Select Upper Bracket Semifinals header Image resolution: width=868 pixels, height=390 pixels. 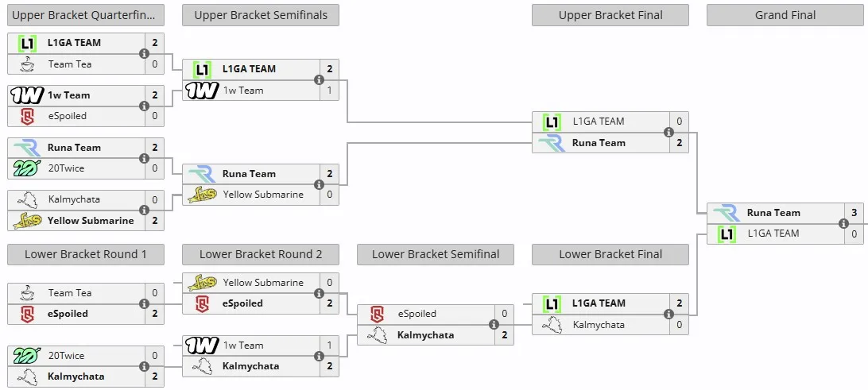pyautogui.click(x=261, y=16)
